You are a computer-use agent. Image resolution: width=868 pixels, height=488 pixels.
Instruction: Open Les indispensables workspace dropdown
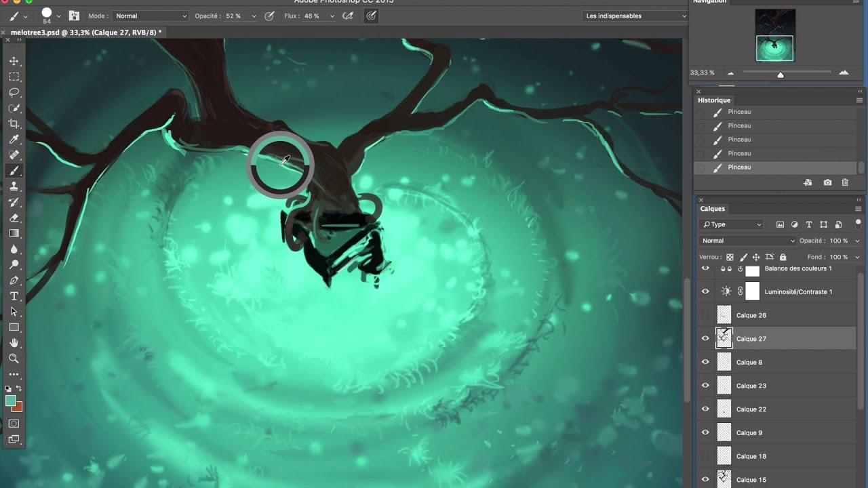635,16
